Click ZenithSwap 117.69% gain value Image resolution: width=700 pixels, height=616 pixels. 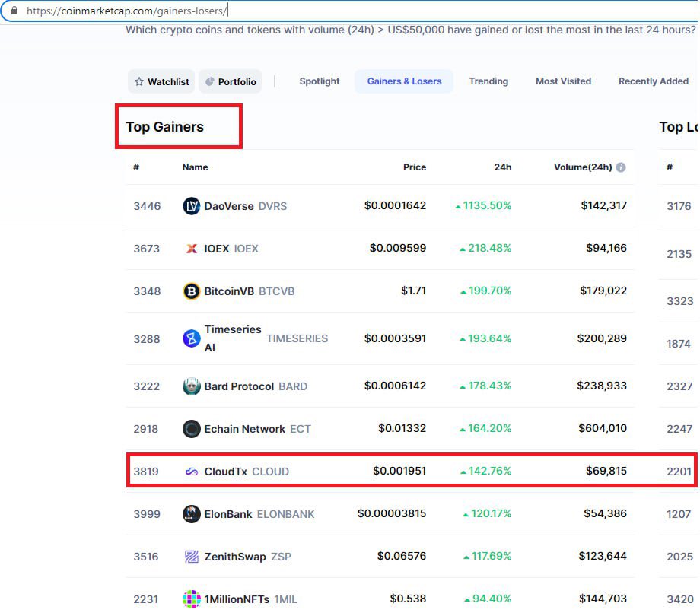pyautogui.click(x=487, y=556)
